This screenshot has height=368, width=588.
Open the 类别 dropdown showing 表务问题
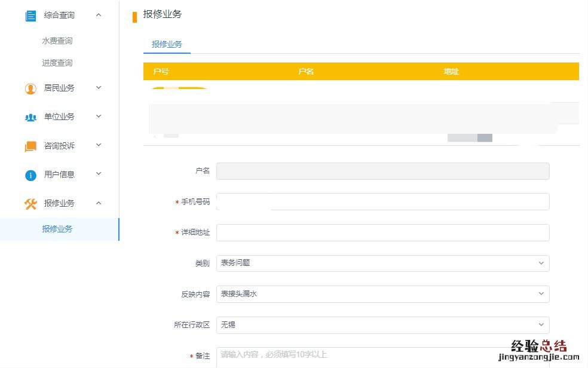382,263
